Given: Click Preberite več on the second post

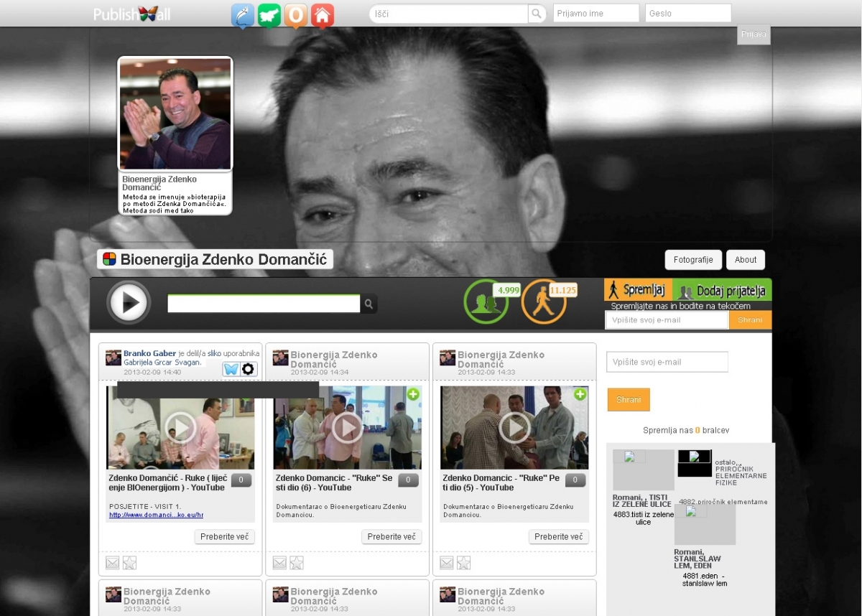Looking at the screenshot, I should point(391,537).
